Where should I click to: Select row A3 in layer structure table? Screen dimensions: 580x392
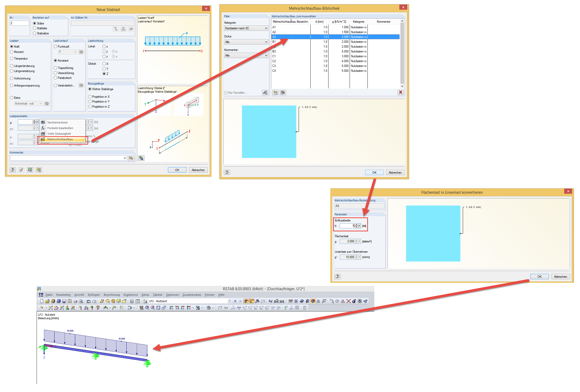[x=336, y=37]
